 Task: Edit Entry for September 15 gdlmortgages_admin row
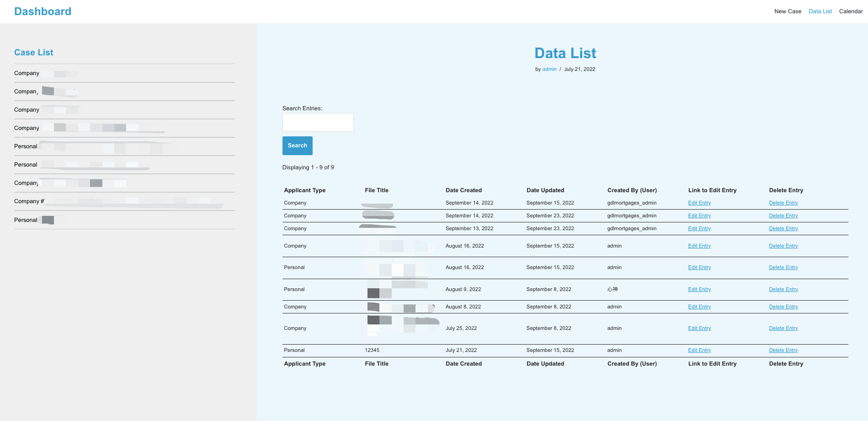tap(699, 203)
